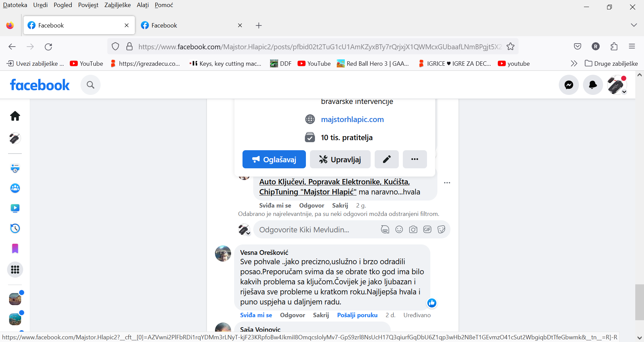Open the Friends icon in left sidebar
This screenshot has width=644, height=342.
click(x=15, y=188)
